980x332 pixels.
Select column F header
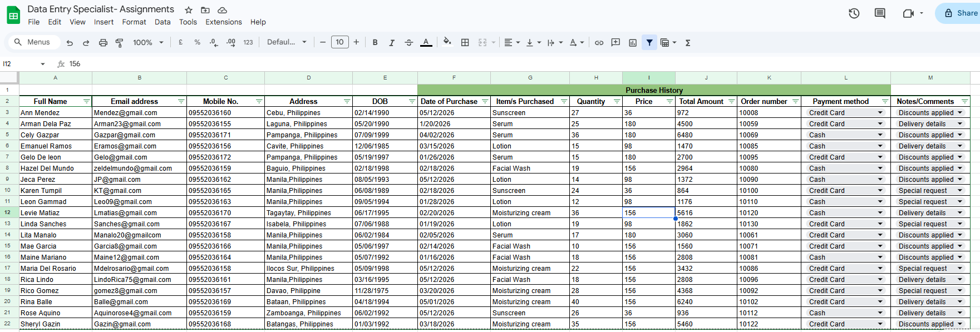[454, 78]
